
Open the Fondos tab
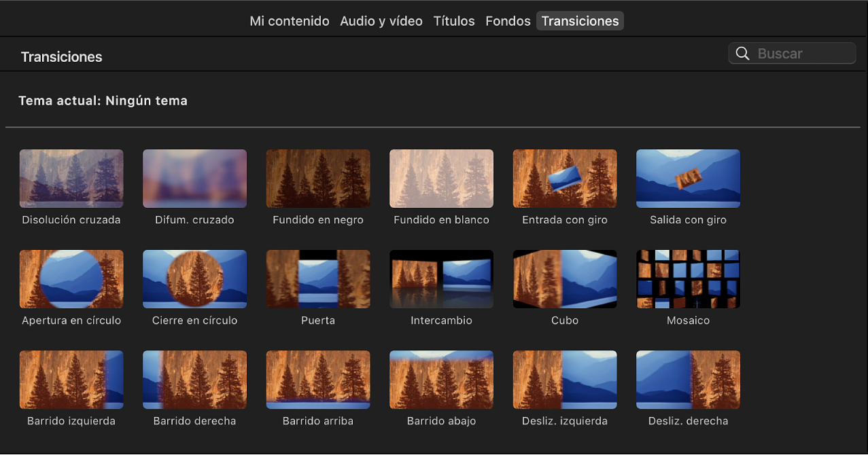(507, 20)
